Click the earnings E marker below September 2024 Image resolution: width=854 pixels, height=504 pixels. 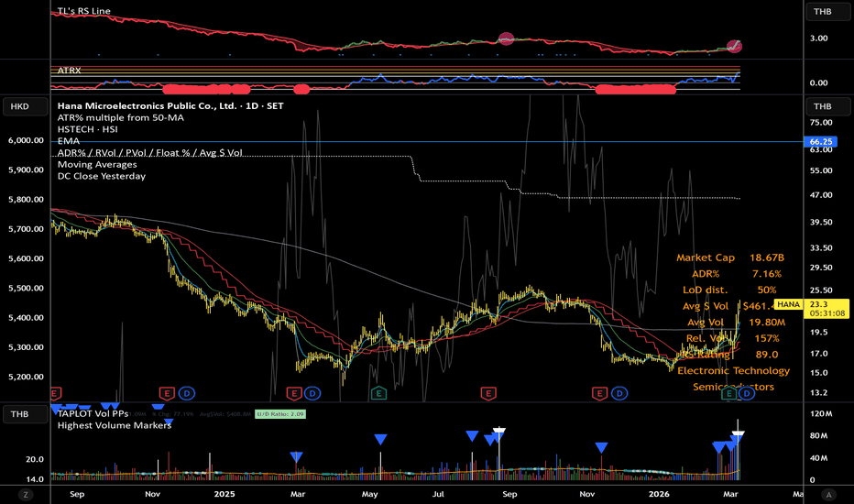pyautogui.click(x=55, y=393)
